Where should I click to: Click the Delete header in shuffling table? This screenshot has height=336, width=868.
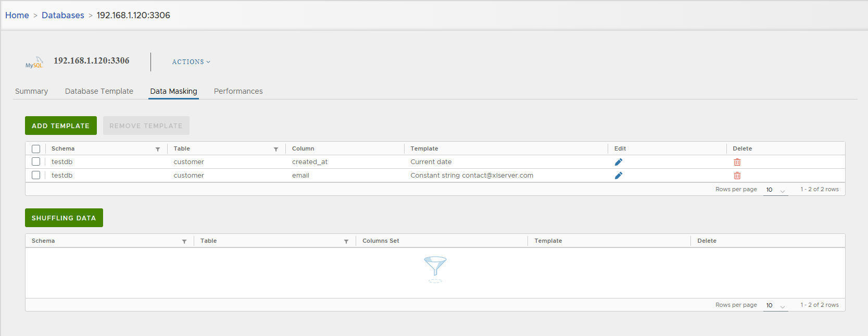tap(707, 241)
